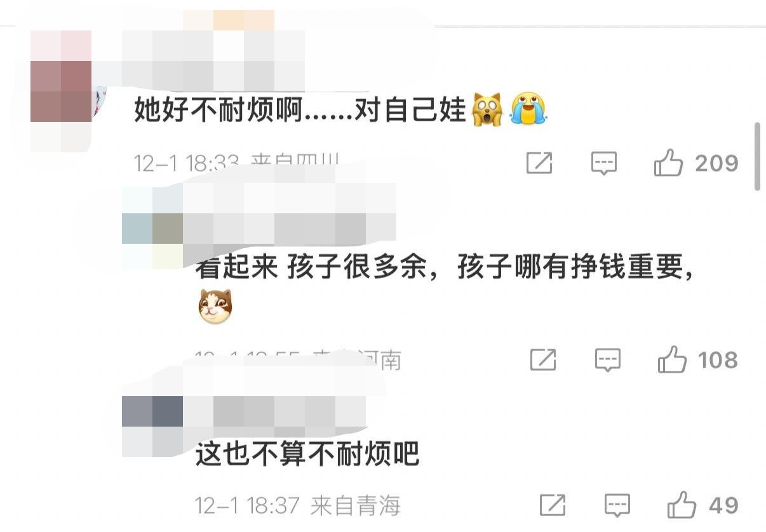The image size is (766, 532).
Task: Click the shocked cat emoji
Action: [x=487, y=109]
